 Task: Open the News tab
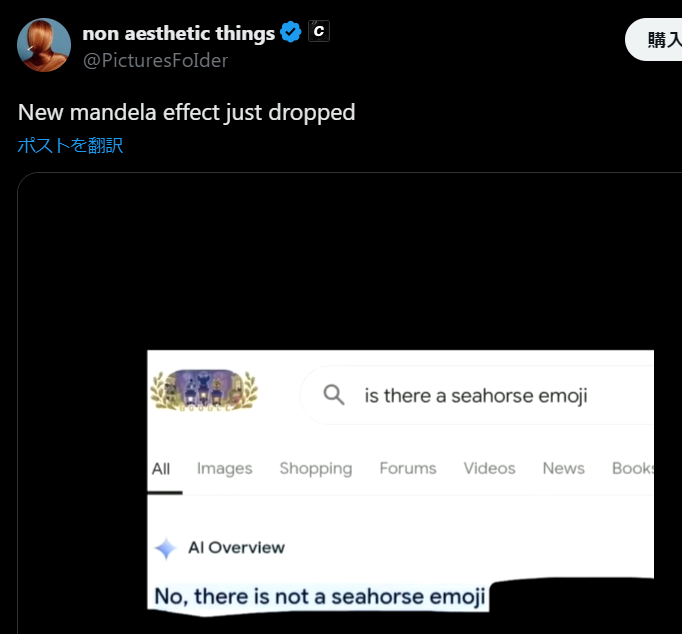tap(563, 468)
